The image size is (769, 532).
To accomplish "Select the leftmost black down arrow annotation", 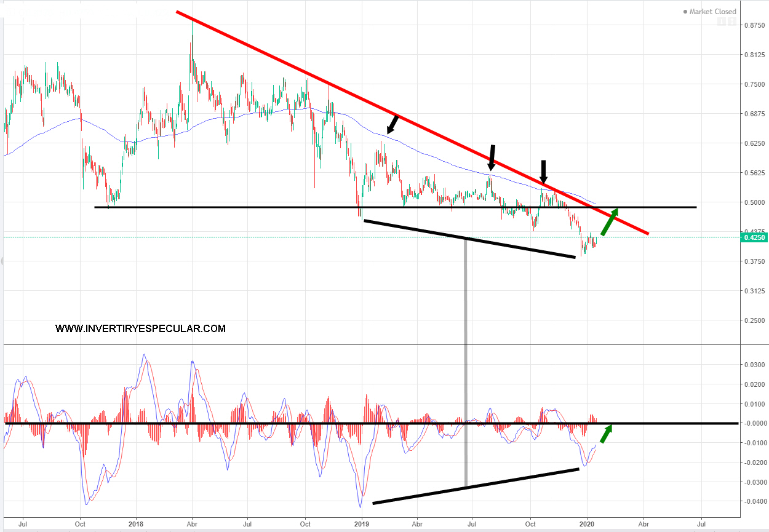I will coord(391,125).
